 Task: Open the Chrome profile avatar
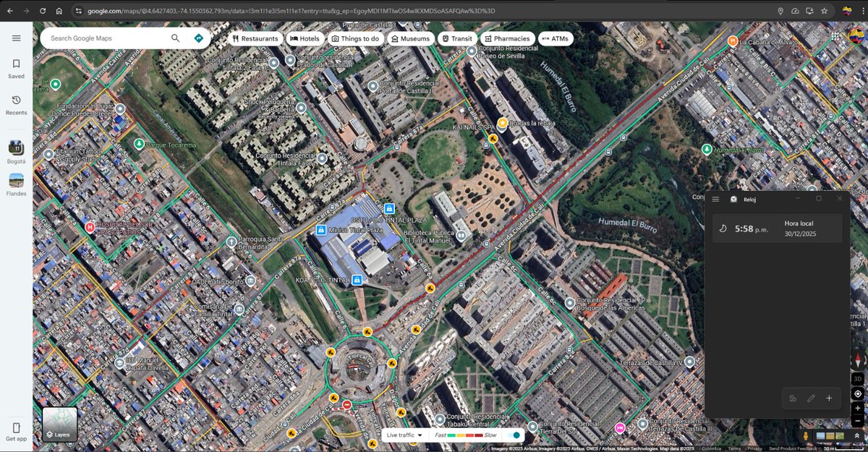pyautogui.click(x=846, y=11)
